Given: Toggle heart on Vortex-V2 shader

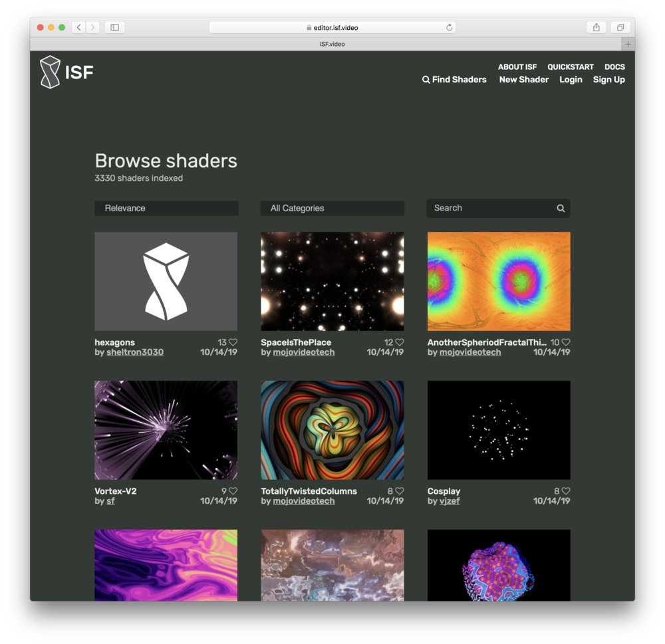Looking at the screenshot, I should coord(233,491).
